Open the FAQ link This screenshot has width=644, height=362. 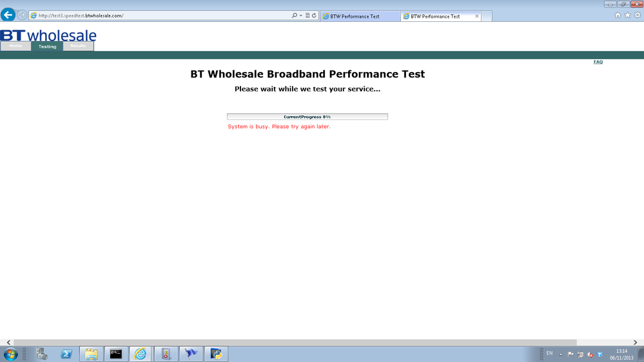tap(598, 62)
